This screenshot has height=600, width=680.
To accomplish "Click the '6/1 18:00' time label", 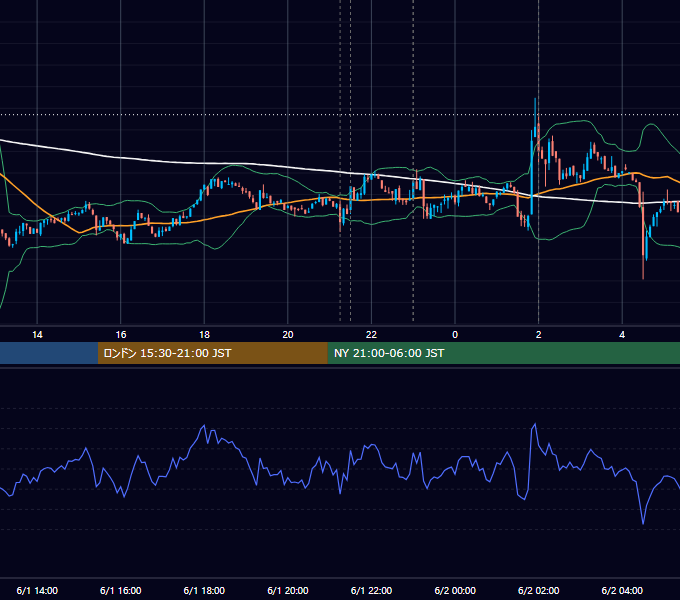I will (x=204, y=590).
